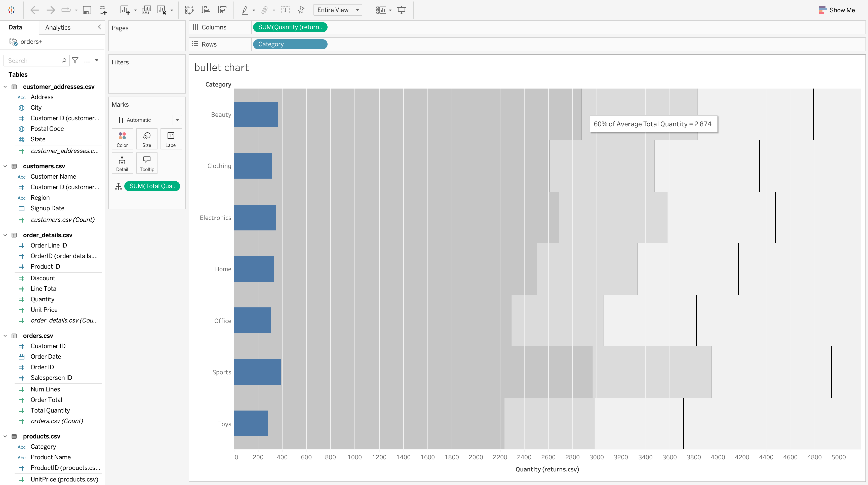This screenshot has height=485, width=868.
Task: Collapse the Data side pane
Action: click(99, 27)
